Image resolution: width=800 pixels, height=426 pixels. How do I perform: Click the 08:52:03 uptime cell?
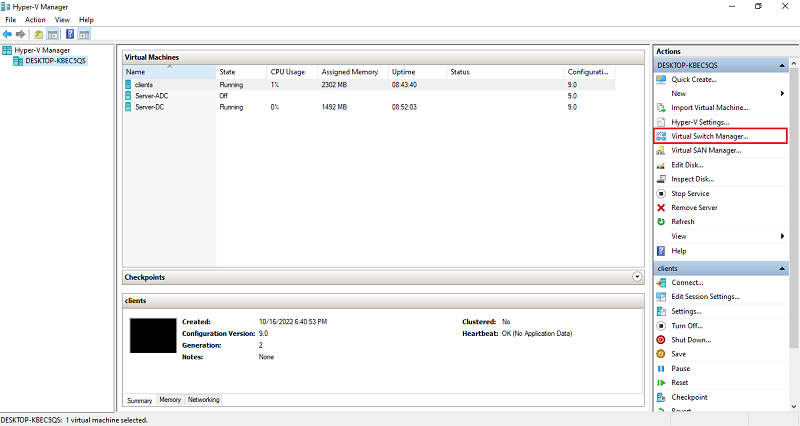404,107
